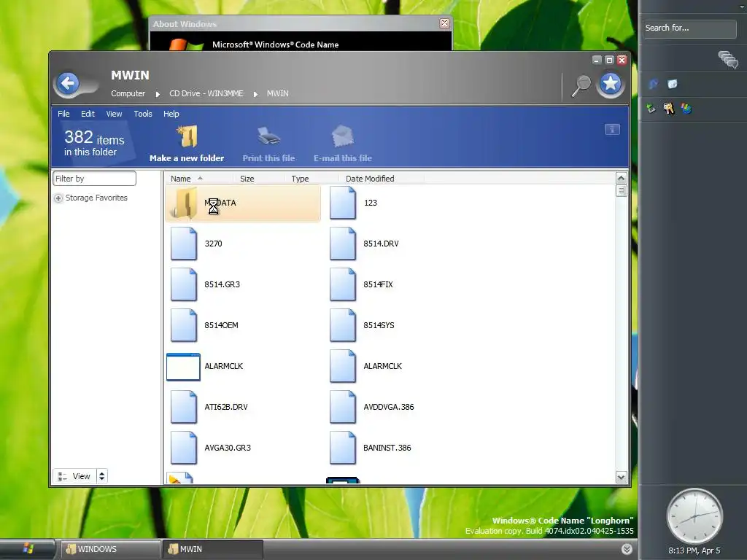Select the BANINST.386 file icon
This screenshot has height=560, width=747.
343,448
